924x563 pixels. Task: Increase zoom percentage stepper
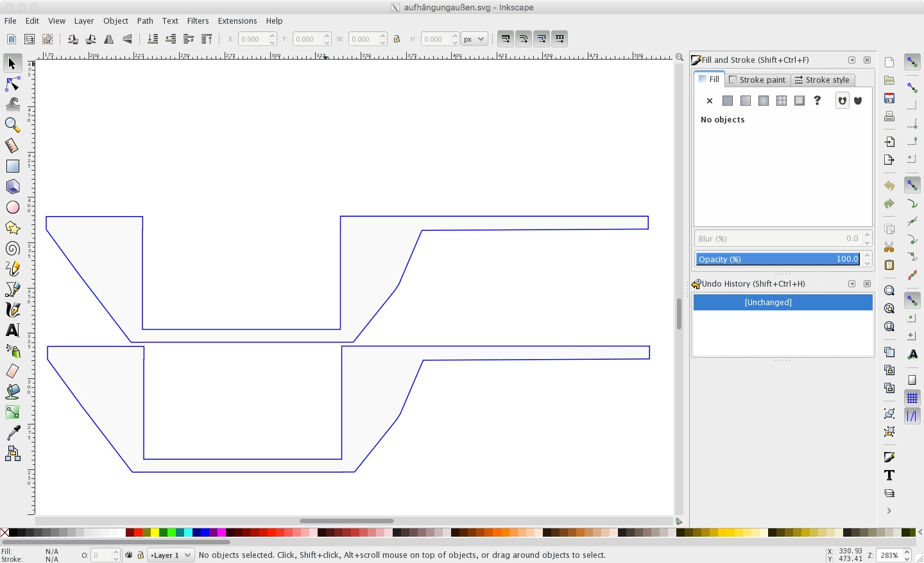coord(907,552)
